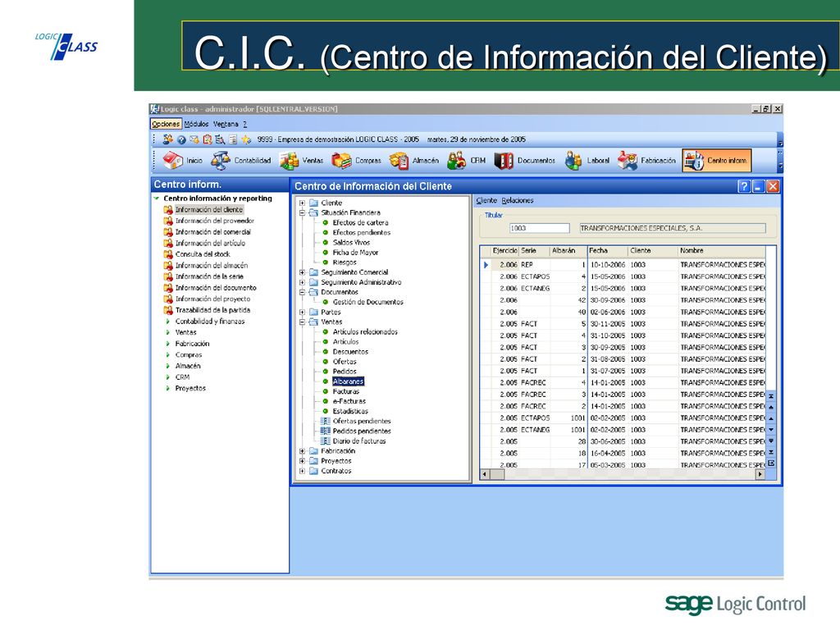Open the Ventana menu
The width and height of the screenshot is (840, 630).
(x=226, y=124)
